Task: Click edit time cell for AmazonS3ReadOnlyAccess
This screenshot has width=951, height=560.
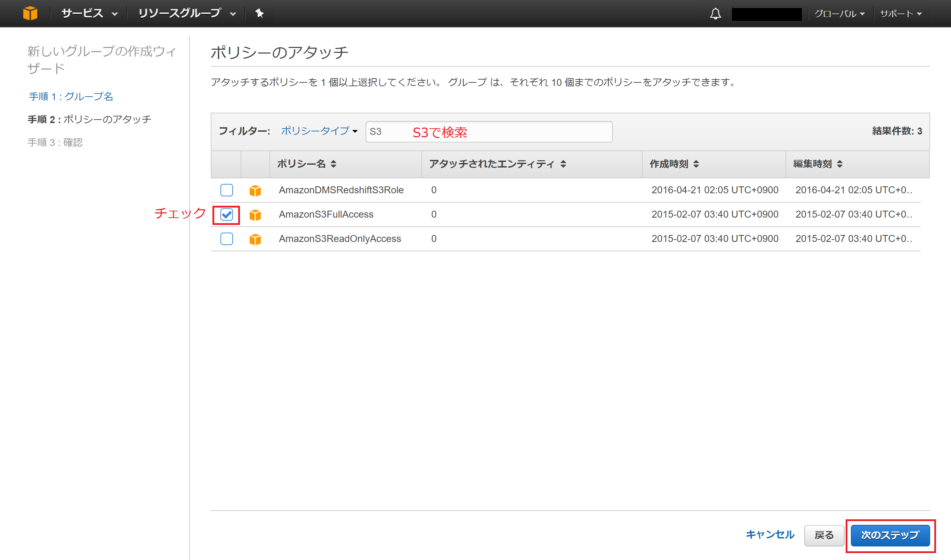Action: pyautogui.click(x=854, y=239)
